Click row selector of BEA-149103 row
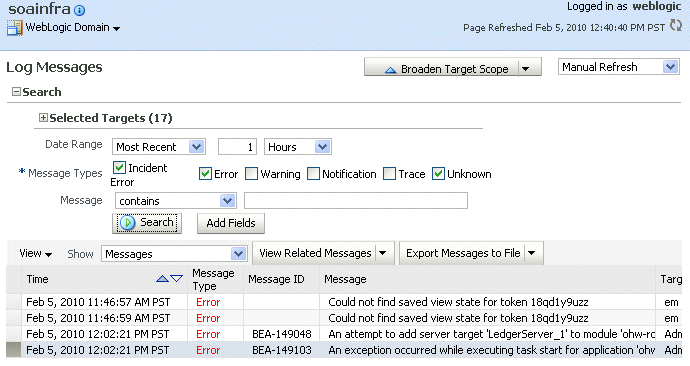This screenshot has height=366, width=690. 14,350
